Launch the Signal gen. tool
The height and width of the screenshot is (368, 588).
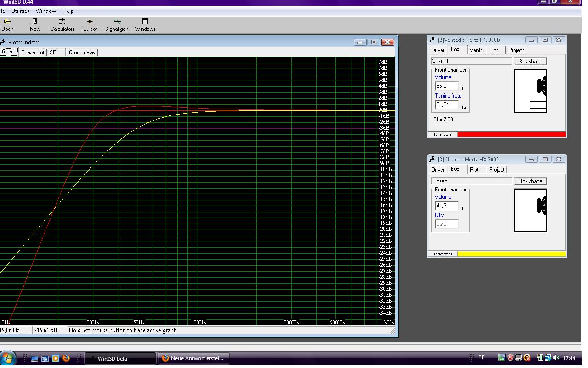click(x=117, y=25)
